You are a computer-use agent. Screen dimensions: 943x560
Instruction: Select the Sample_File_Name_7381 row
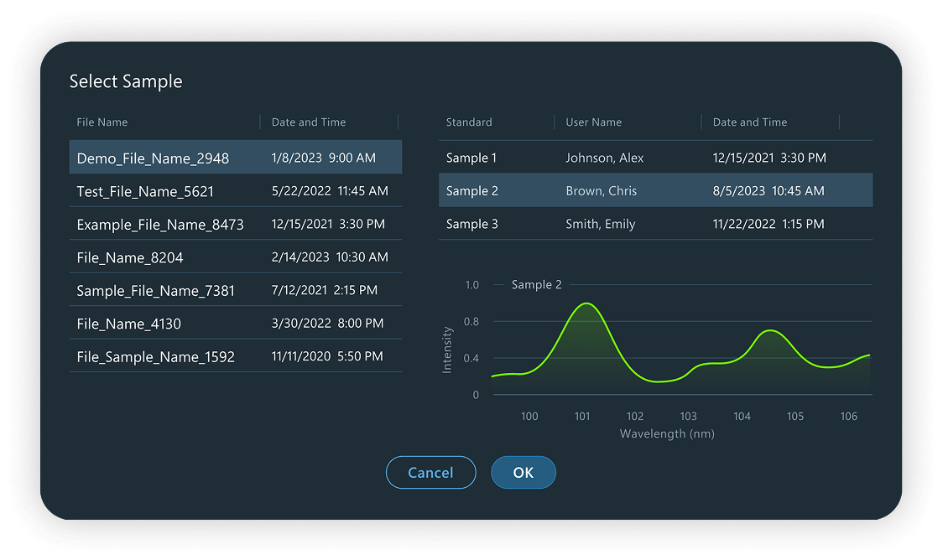235,291
